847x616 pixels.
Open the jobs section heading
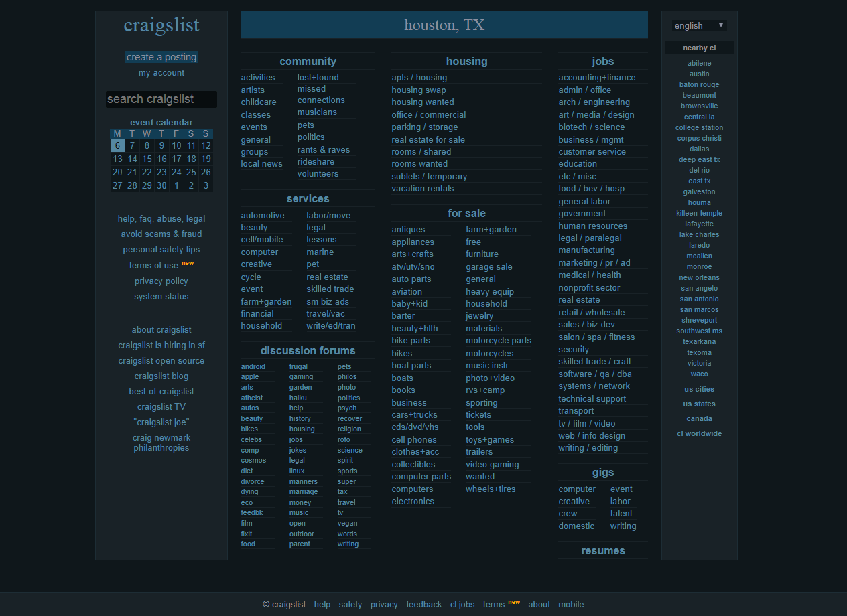coord(603,61)
